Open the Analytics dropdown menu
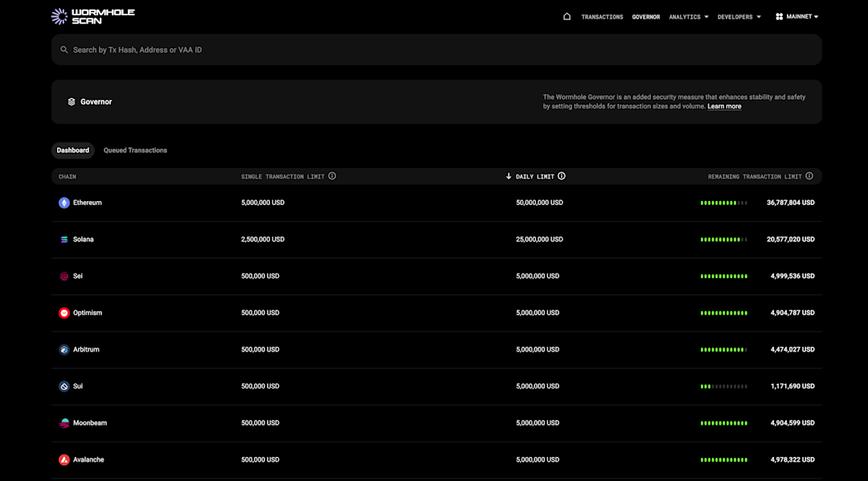This screenshot has height=481, width=868. click(689, 17)
